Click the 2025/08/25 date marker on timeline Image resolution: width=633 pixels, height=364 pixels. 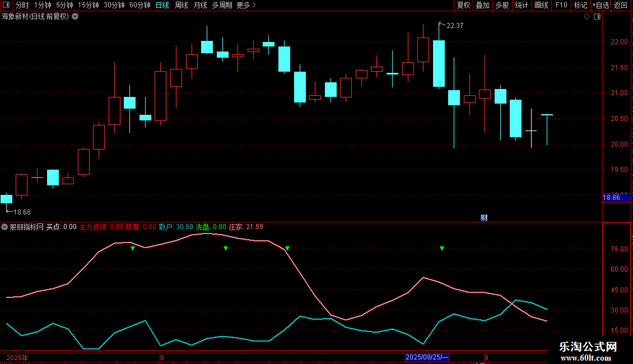(x=427, y=357)
